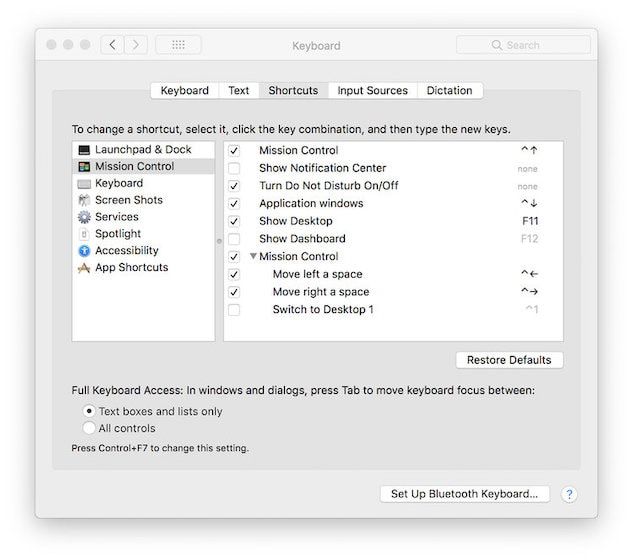Choose the Spotlight magnifier icon
The image size is (633, 560).
[84, 234]
